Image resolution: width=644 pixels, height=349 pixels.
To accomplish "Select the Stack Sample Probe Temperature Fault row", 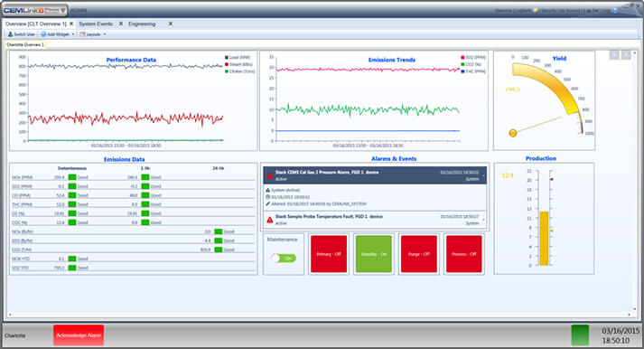I will pyautogui.click(x=375, y=220).
